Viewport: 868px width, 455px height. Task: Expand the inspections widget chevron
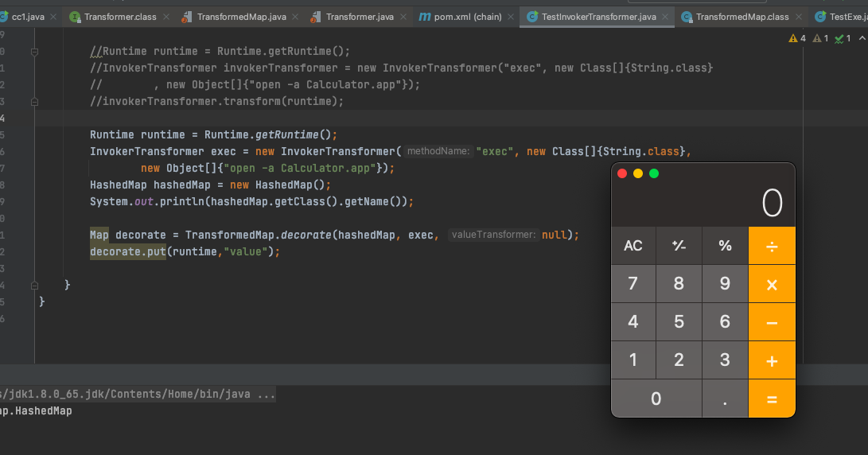click(862, 38)
